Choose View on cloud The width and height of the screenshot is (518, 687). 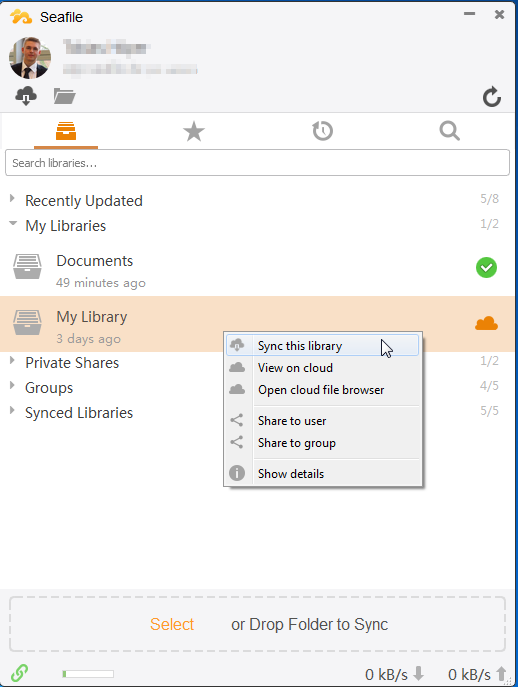323,368
